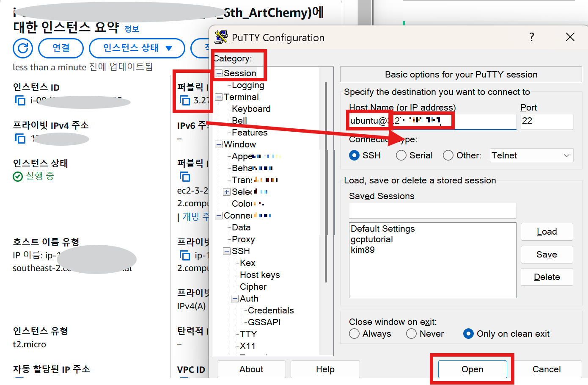This screenshot has height=385, width=588.
Task: Click the About button
Action: click(251, 369)
